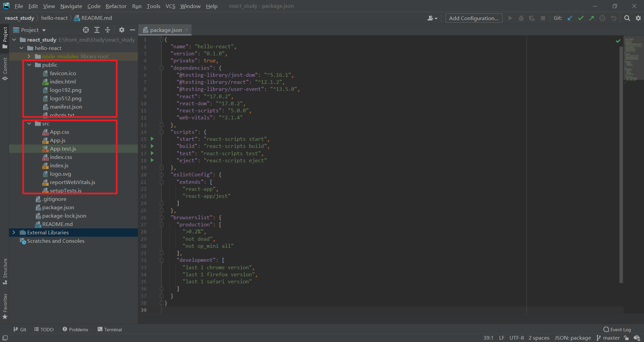Select the package.json editor tab

coord(165,30)
